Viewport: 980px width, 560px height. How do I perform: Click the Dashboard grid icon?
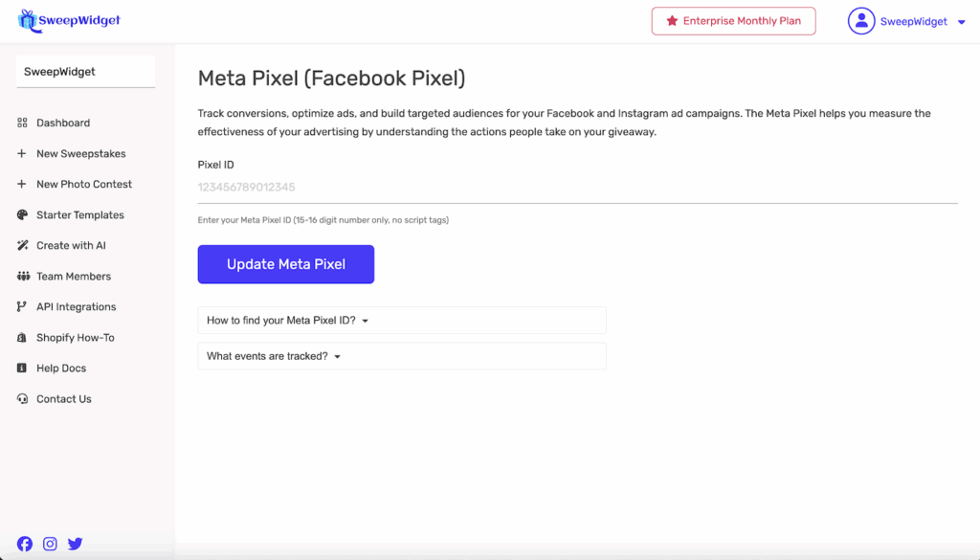click(x=22, y=123)
